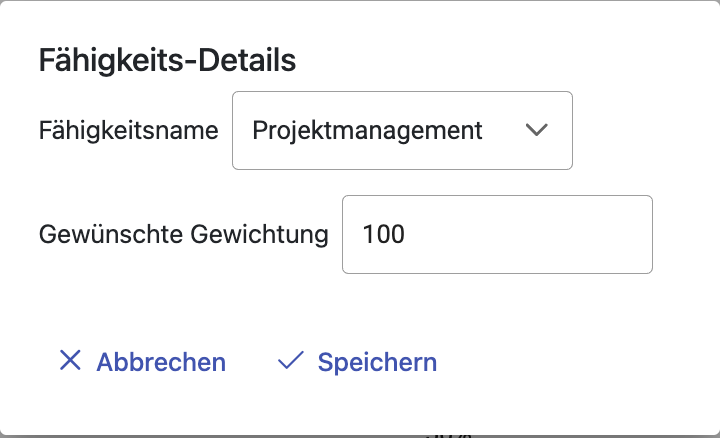Place the cursor on the value 100
The width and height of the screenshot is (720, 438).
coord(384,234)
